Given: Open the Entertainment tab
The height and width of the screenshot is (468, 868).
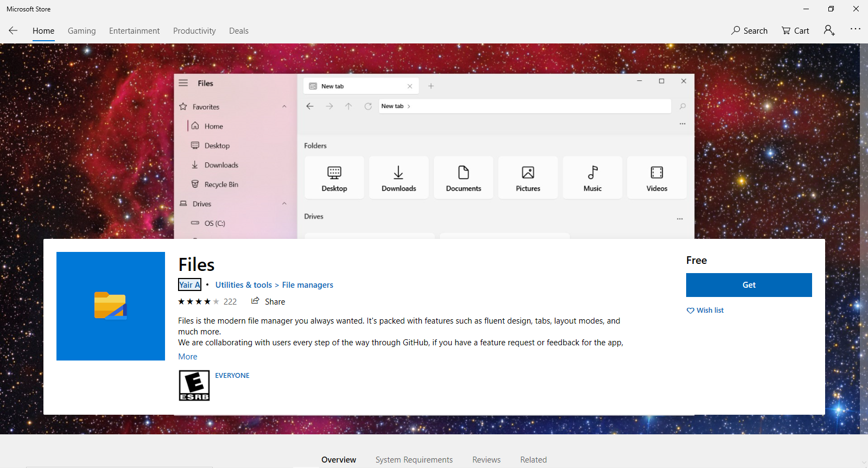Looking at the screenshot, I should click(135, 31).
